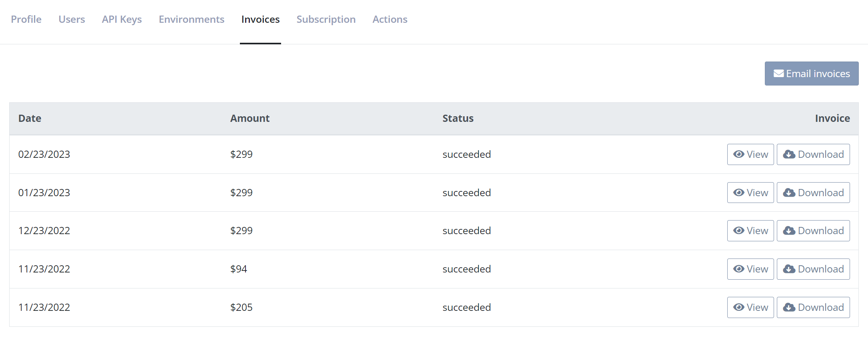Click succeeded status for 12/23/2022
The width and height of the screenshot is (868, 340).
(467, 231)
